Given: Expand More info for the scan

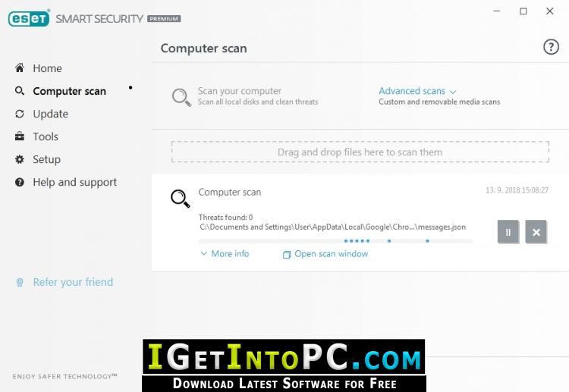Looking at the screenshot, I should pyautogui.click(x=225, y=253).
